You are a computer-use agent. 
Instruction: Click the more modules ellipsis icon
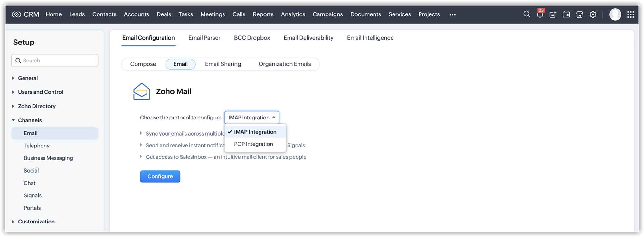click(452, 15)
